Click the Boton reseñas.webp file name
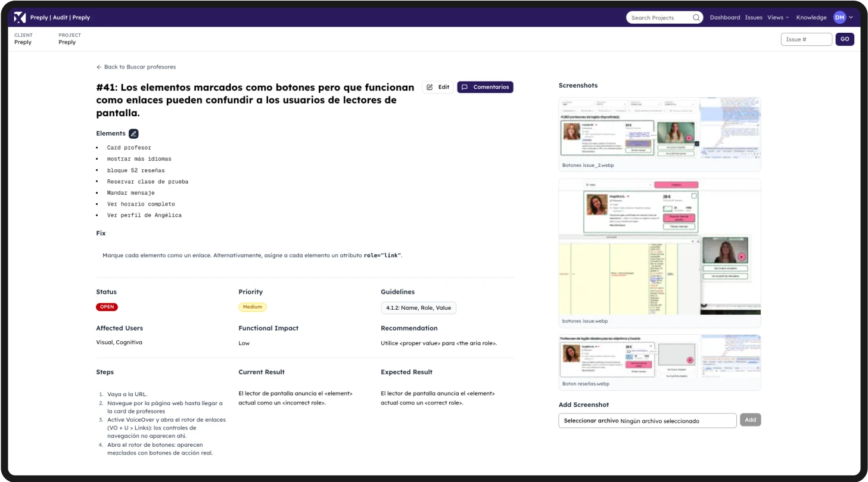The image size is (868, 482). tap(586, 384)
